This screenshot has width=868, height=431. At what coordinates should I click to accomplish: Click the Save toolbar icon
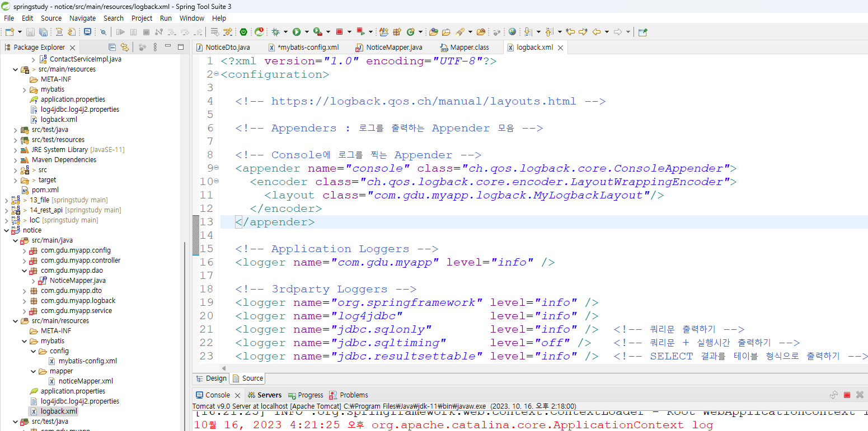[x=30, y=32]
